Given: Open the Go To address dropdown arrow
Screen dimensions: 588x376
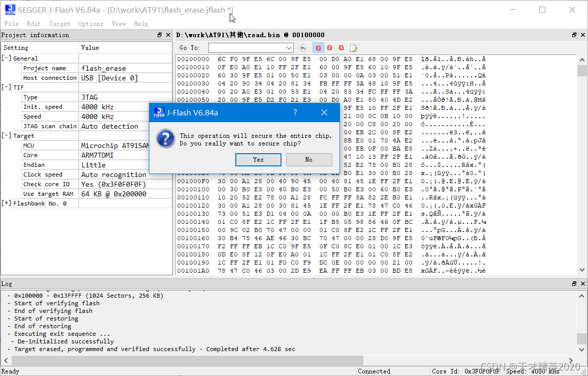Looking at the screenshot, I should pos(289,48).
